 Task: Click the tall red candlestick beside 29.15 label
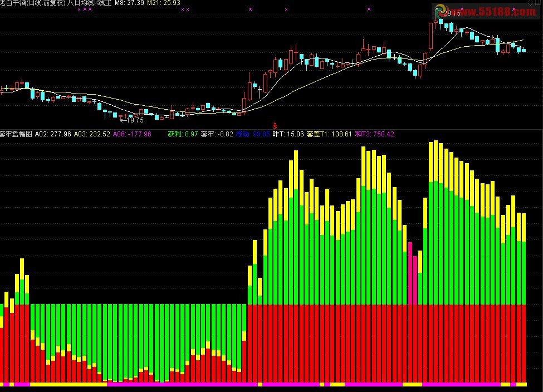[x=431, y=36]
